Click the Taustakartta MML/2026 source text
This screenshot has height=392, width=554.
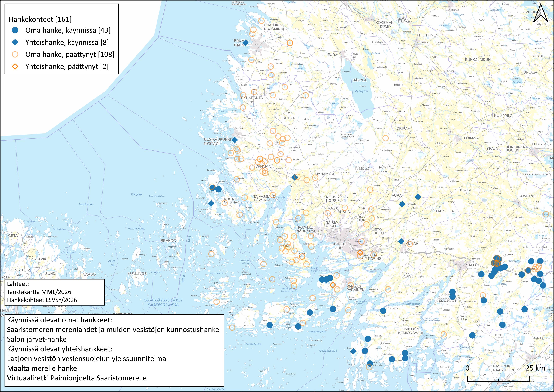click(39, 292)
